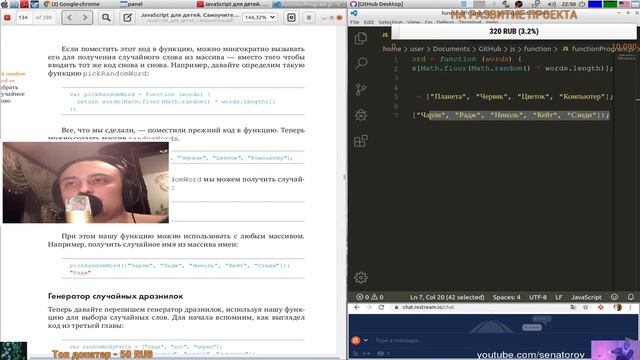
Task: Show the PDF viewer sidebar via red icon
Action: click(7, 18)
